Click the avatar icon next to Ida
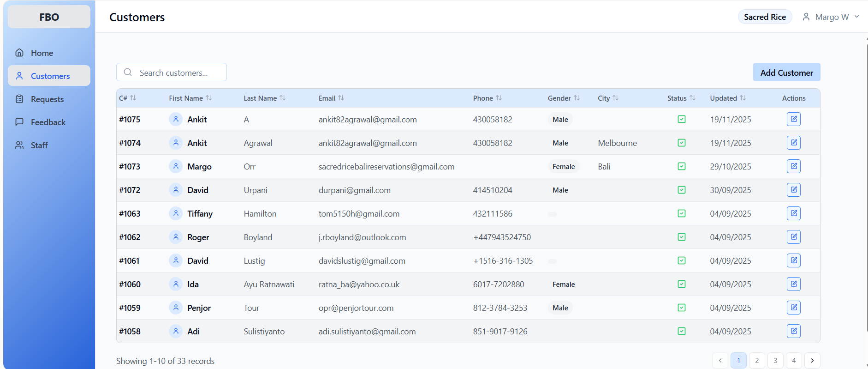This screenshot has width=868, height=369. [176, 284]
